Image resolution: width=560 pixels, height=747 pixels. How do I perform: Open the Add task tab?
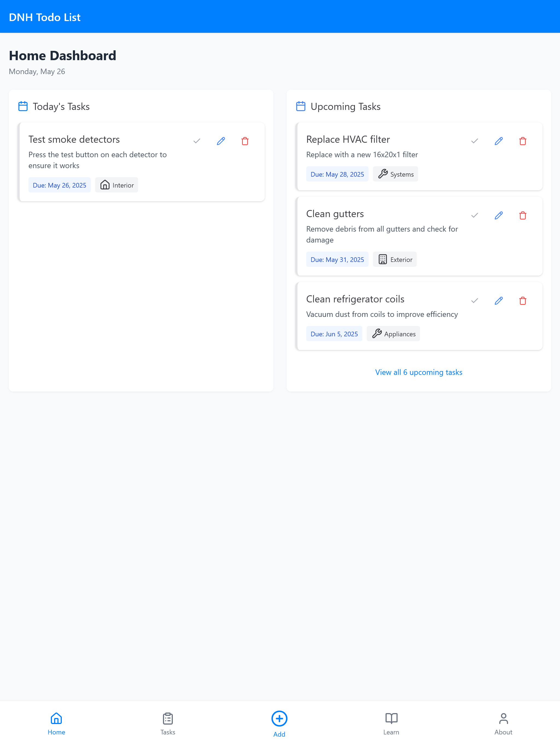(279, 724)
